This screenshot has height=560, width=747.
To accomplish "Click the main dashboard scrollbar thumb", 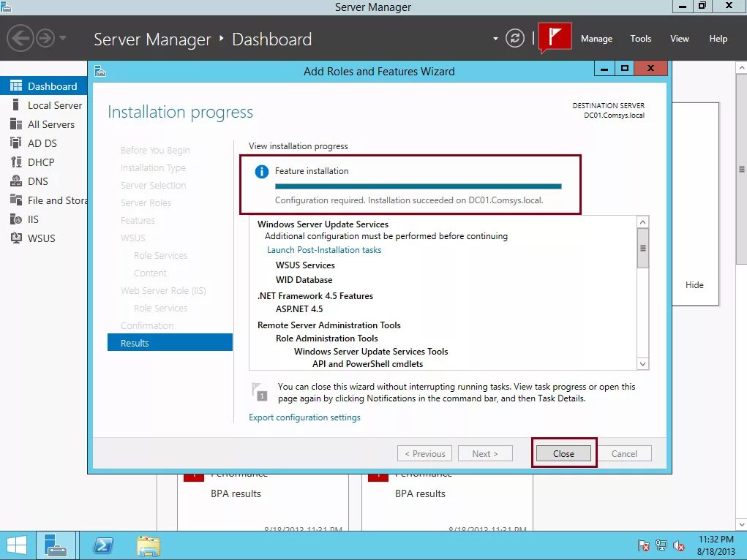I will (x=742, y=169).
